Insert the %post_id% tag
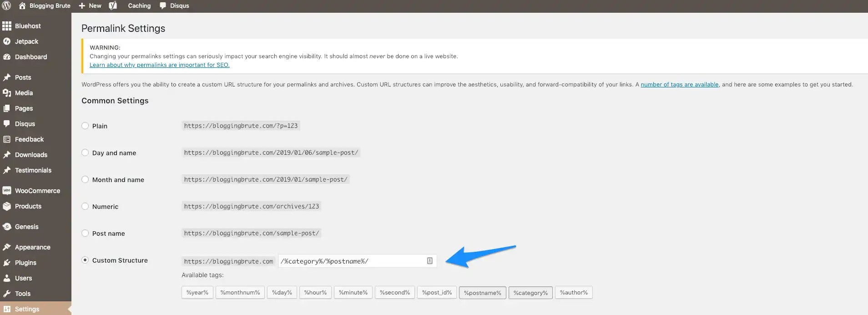 point(437,293)
